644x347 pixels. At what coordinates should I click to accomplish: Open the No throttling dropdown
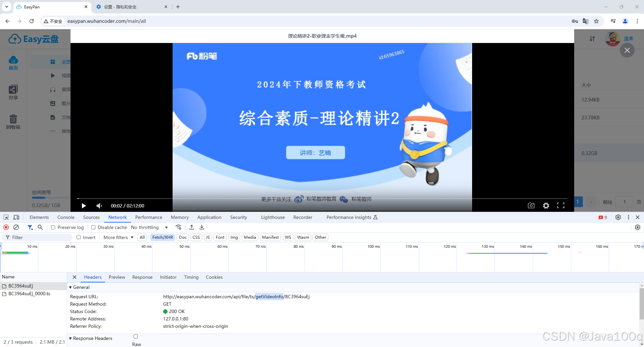point(149,227)
